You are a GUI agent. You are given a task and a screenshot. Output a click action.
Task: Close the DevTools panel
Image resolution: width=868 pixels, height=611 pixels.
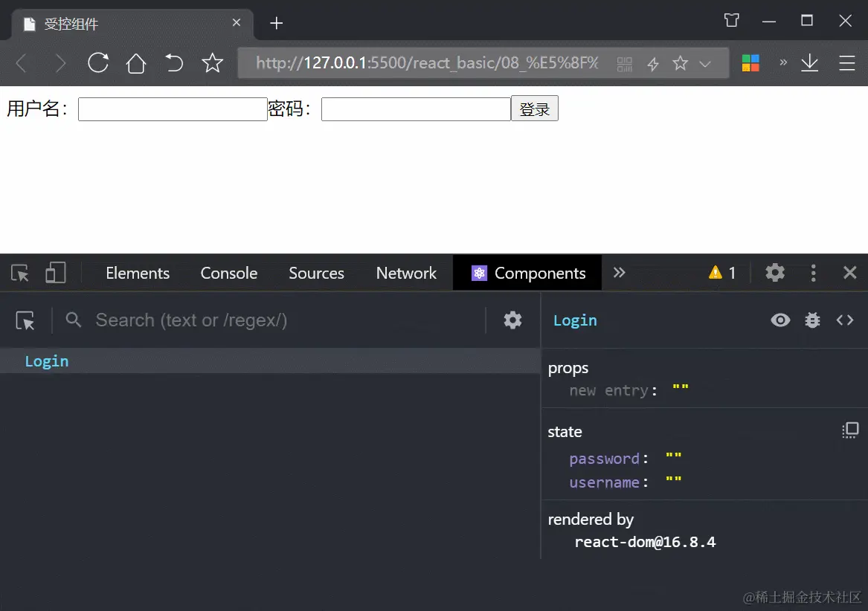[x=849, y=272]
